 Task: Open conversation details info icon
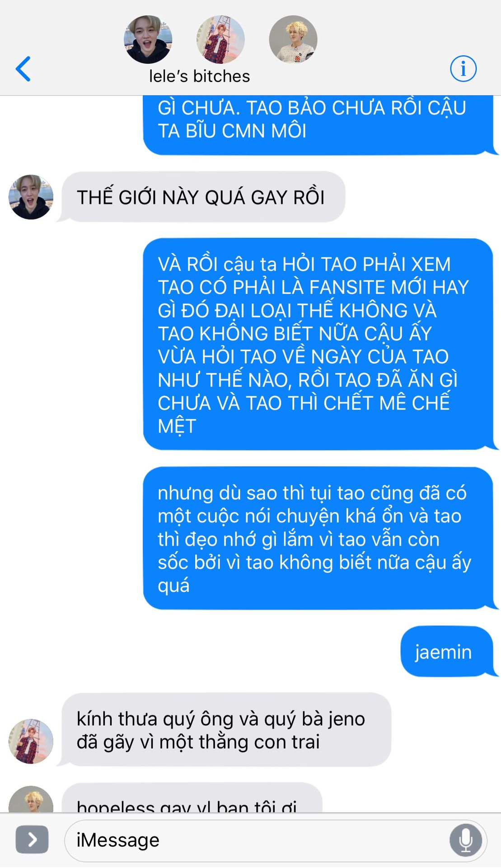463,69
